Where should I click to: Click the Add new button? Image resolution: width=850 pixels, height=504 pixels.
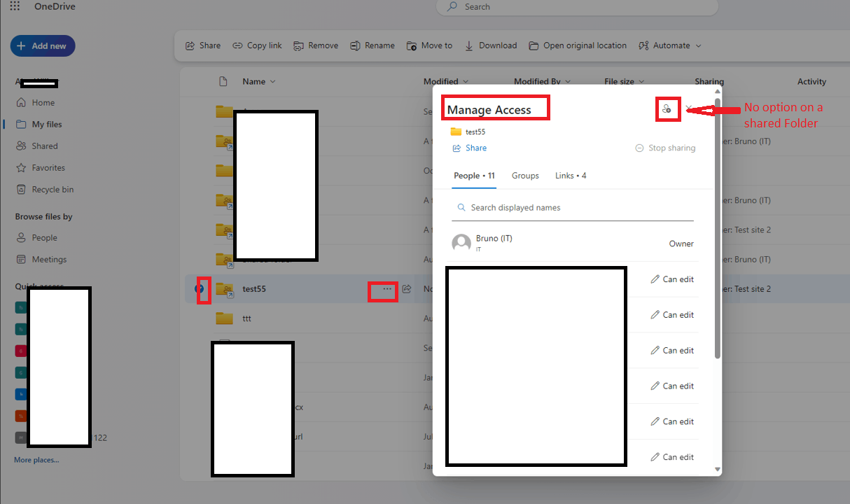(x=43, y=46)
